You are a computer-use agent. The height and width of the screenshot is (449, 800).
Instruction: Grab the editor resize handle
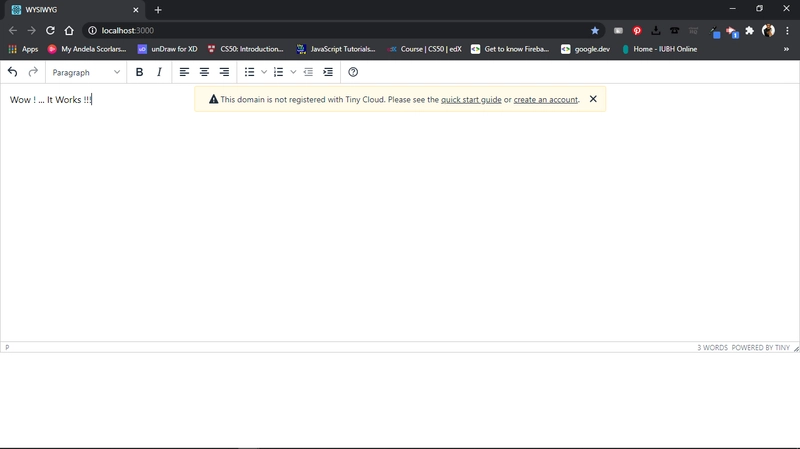[796, 348]
